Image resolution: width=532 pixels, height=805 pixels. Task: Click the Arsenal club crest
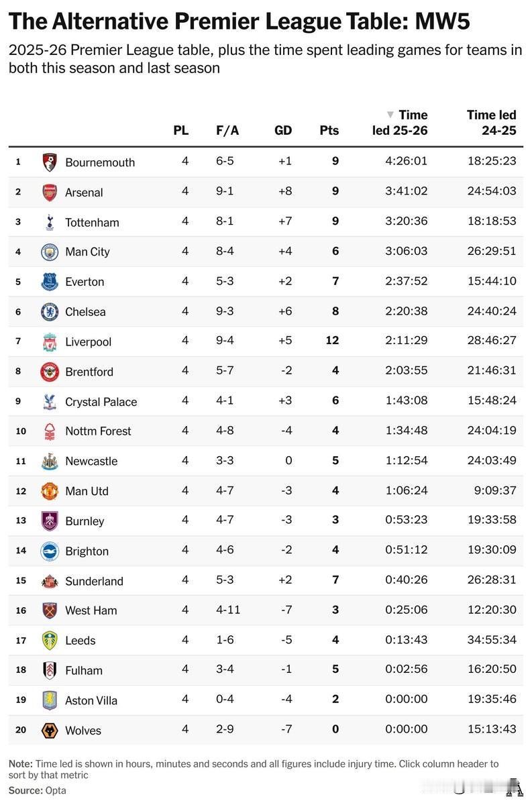click(x=50, y=192)
